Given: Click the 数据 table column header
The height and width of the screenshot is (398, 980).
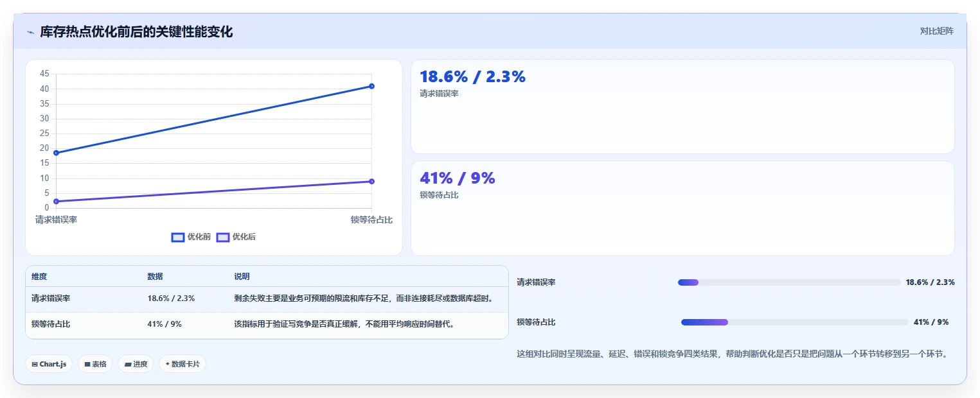Looking at the screenshot, I should click(x=155, y=277).
